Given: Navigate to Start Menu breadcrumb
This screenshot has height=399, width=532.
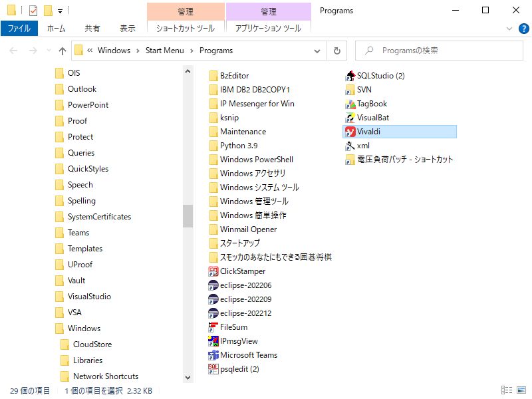Looking at the screenshot, I should point(164,51).
